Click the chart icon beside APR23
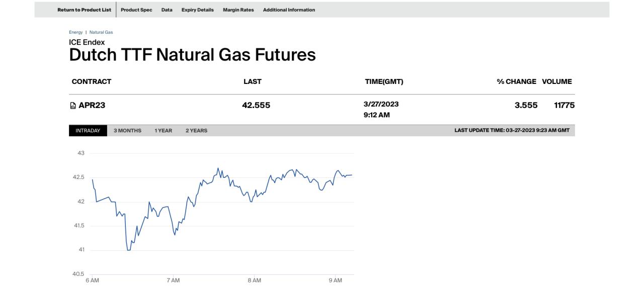 click(x=73, y=106)
